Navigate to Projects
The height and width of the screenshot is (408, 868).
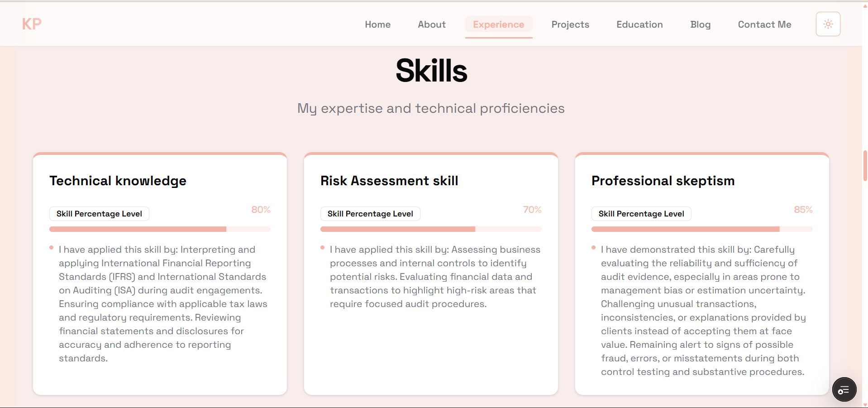570,24
